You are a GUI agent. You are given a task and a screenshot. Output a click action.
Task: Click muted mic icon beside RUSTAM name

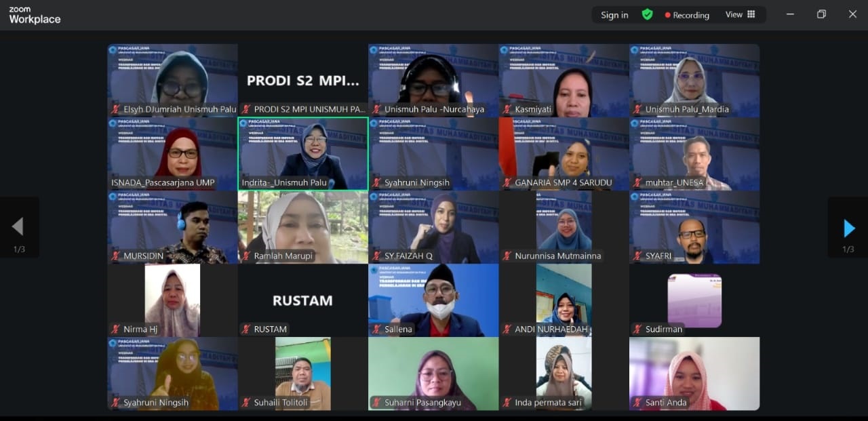point(246,329)
